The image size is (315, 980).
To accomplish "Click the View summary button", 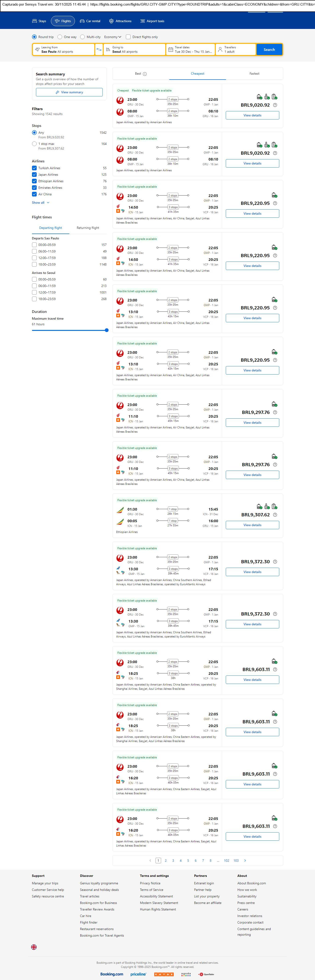I will [69, 92].
